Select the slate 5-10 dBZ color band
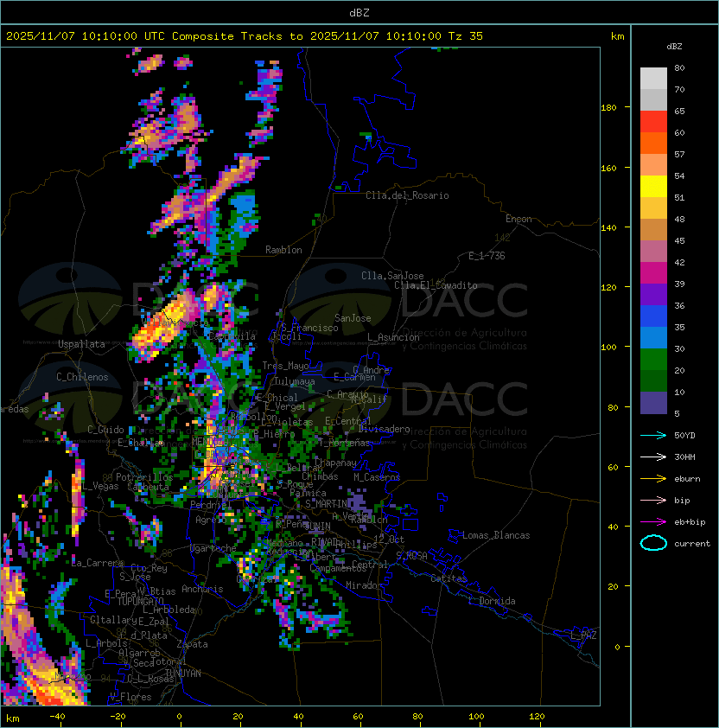719x728 pixels. coord(653,403)
